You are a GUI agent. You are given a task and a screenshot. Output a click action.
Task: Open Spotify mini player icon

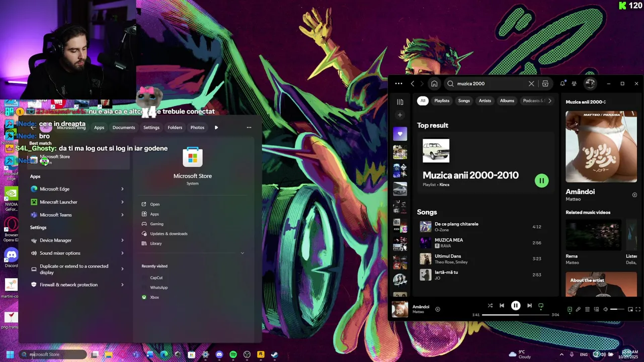point(630,309)
